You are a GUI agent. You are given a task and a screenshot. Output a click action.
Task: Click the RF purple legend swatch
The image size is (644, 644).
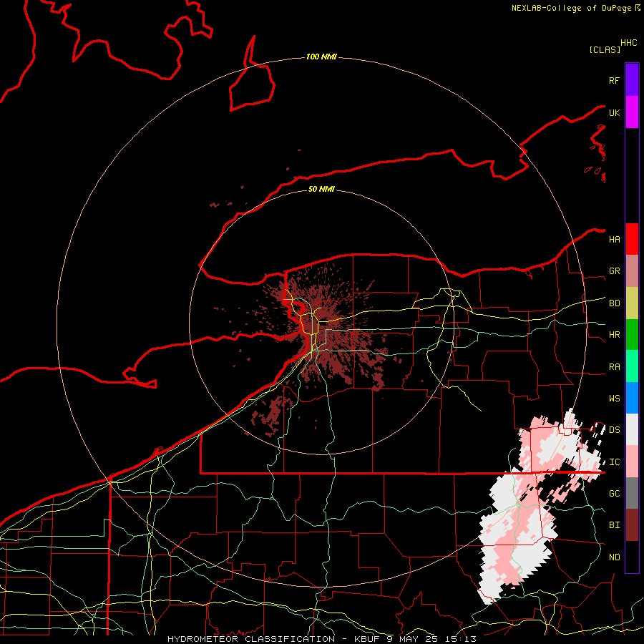632,80
